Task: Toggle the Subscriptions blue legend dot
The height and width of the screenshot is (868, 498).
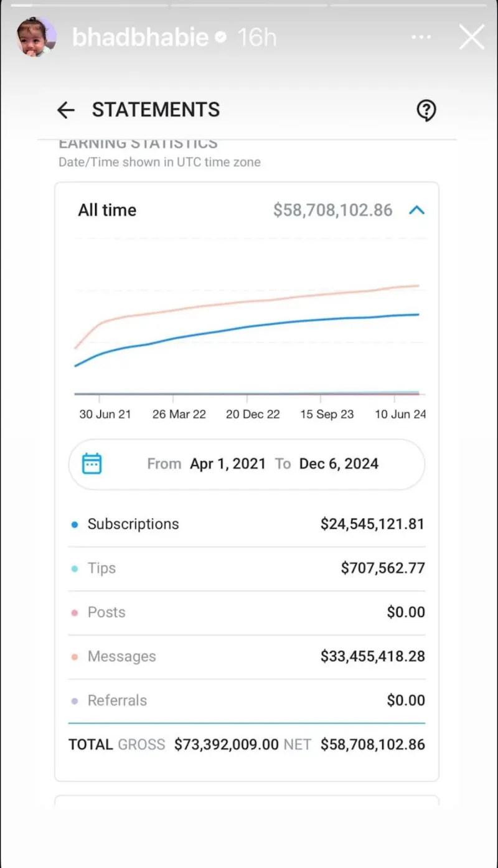Action: click(75, 524)
